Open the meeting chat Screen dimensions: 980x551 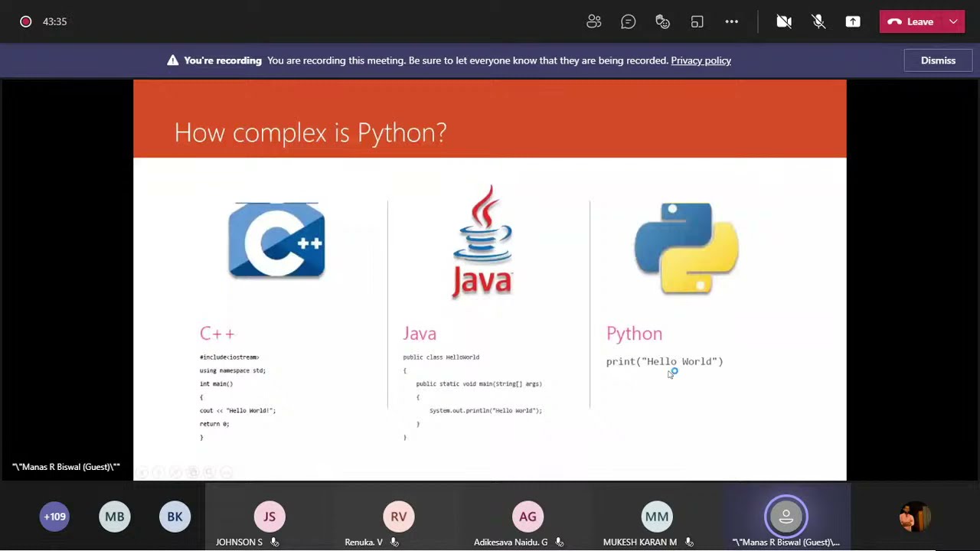pyautogui.click(x=629, y=21)
